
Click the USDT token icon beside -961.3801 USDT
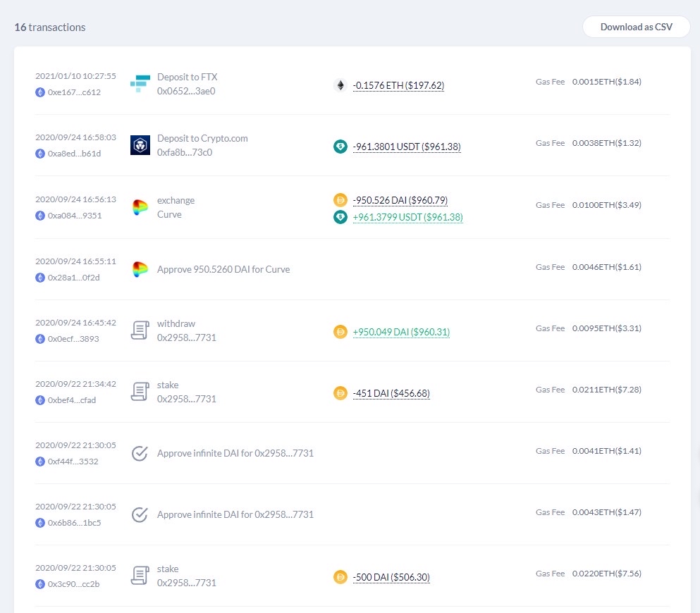click(x=340, y=147)
